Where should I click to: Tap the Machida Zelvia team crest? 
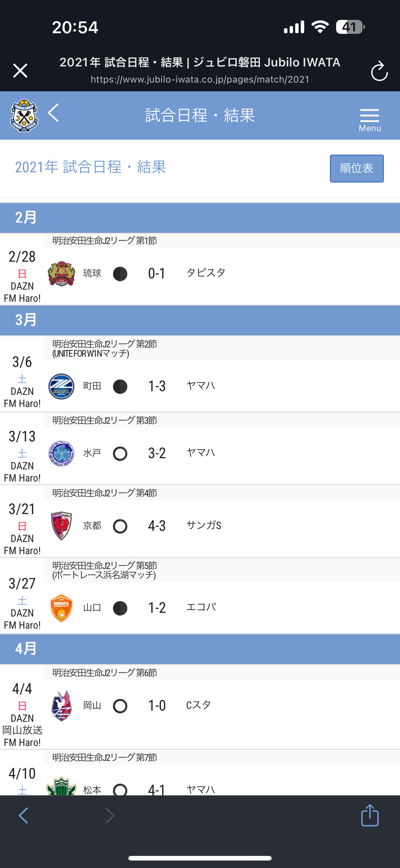(61, 386)
